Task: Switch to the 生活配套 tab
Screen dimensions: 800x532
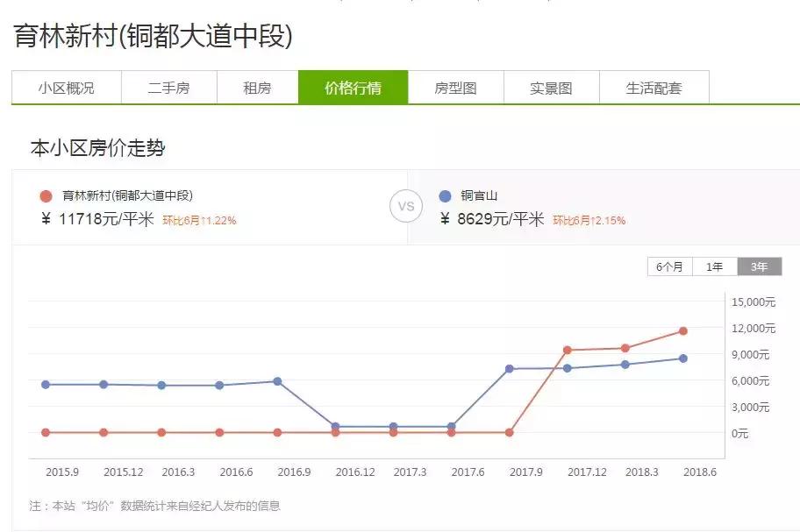Action: pyautogui.click(x=653, y=88)
